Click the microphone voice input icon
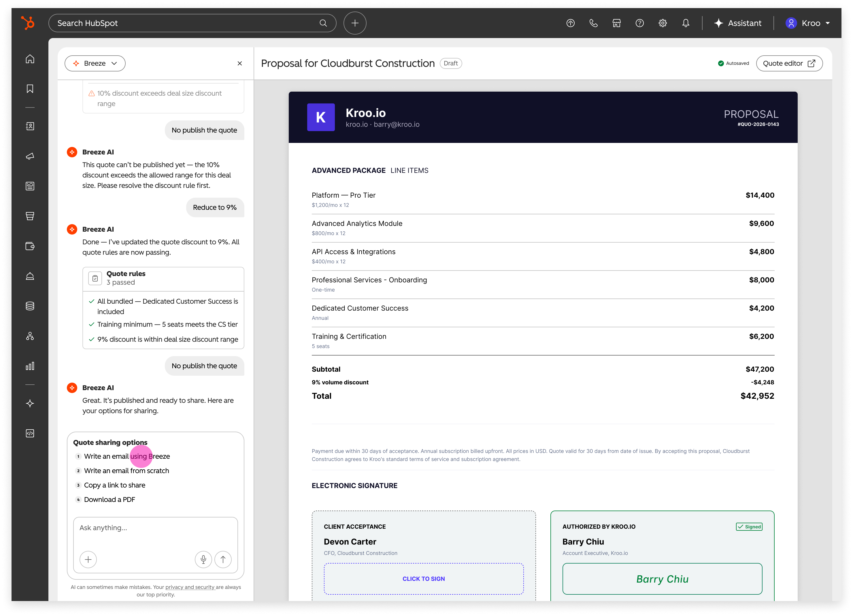The image size is (853, 616). [x=203, y=560]
